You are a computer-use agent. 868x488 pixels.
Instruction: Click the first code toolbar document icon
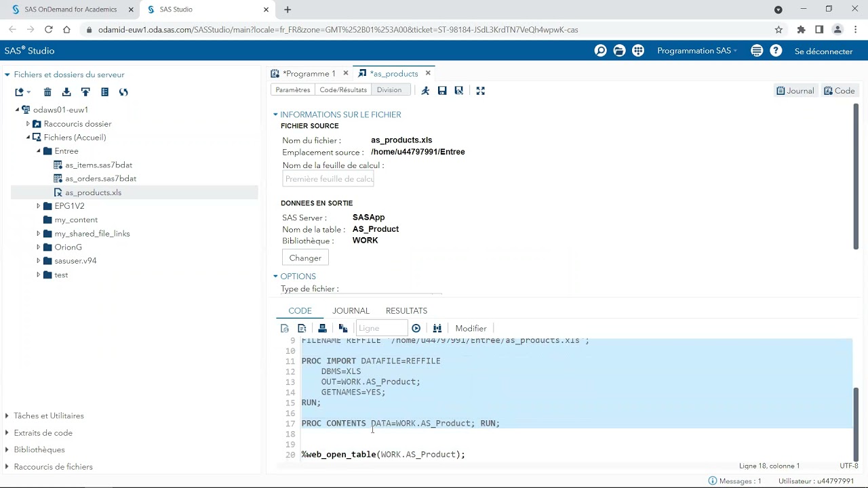285,328
